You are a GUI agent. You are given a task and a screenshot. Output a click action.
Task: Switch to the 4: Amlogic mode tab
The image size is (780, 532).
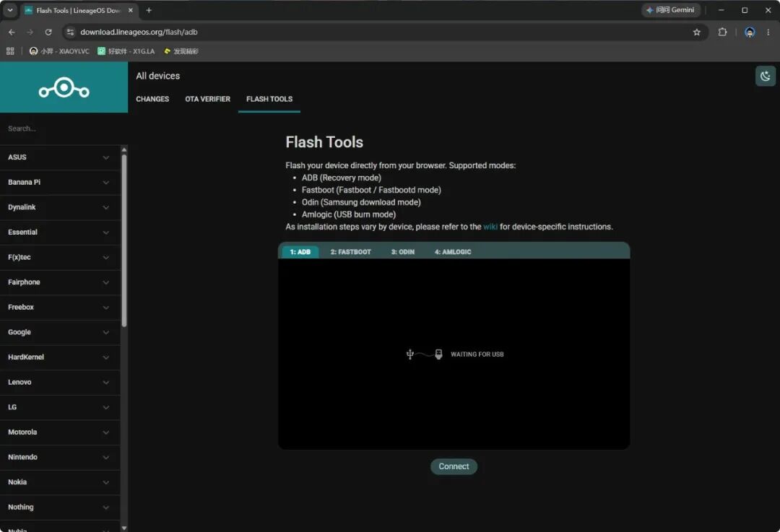pos(453,252)
